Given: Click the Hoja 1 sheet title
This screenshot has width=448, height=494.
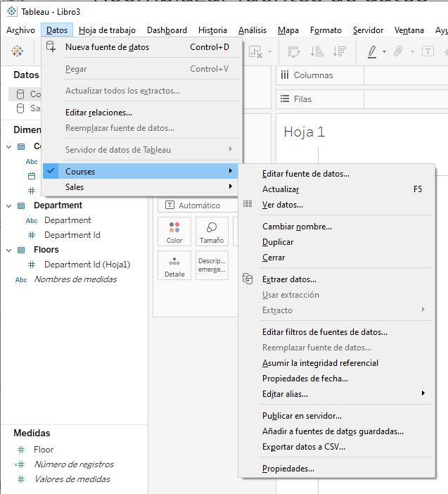Looking at the screenshot, I should [x=304, y=132].
